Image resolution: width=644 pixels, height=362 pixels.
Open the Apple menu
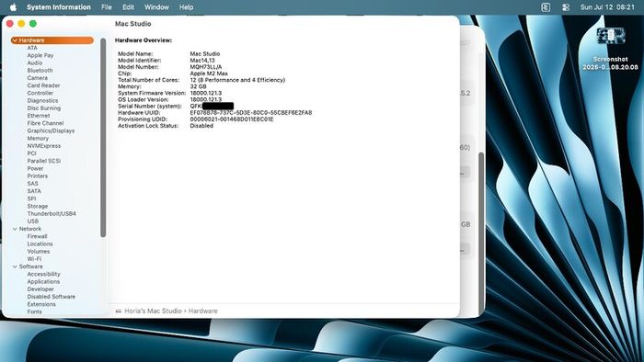(13, 7)
